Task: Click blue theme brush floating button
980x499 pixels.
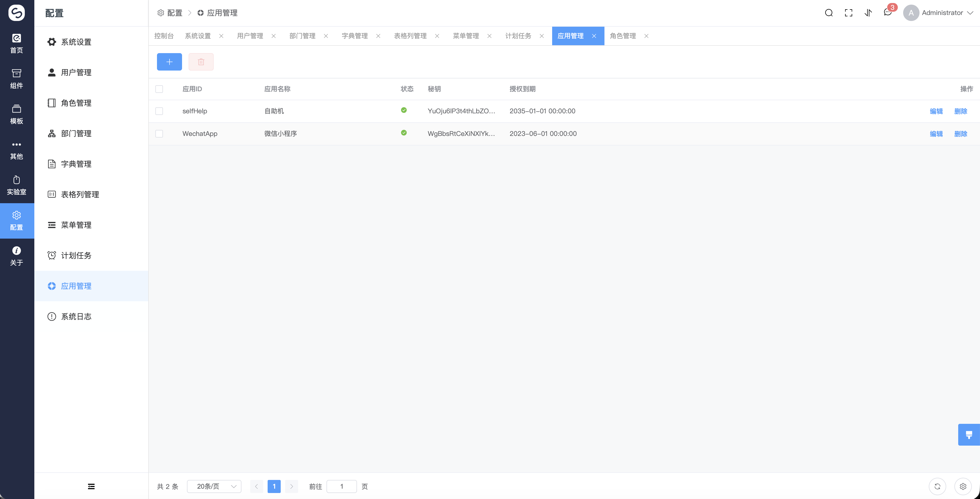Action: (969, 434)
